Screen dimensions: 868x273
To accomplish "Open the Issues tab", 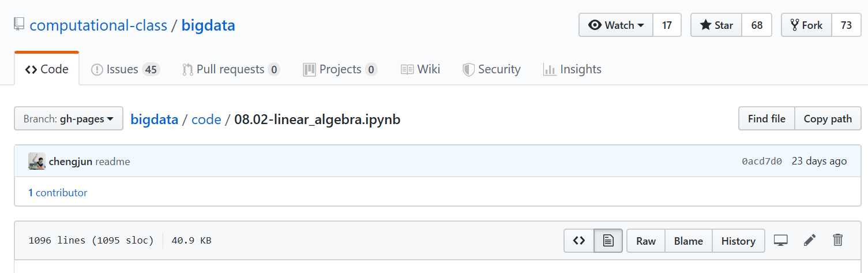I will (126, 69).
